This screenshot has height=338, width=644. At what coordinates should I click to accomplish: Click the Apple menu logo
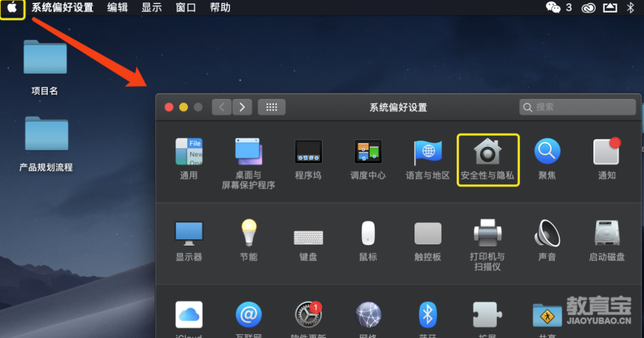(12, 7)
